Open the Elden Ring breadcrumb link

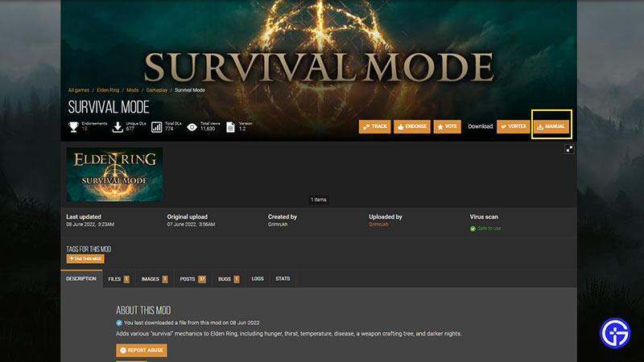pyautogui.click(x=108, y=90)
